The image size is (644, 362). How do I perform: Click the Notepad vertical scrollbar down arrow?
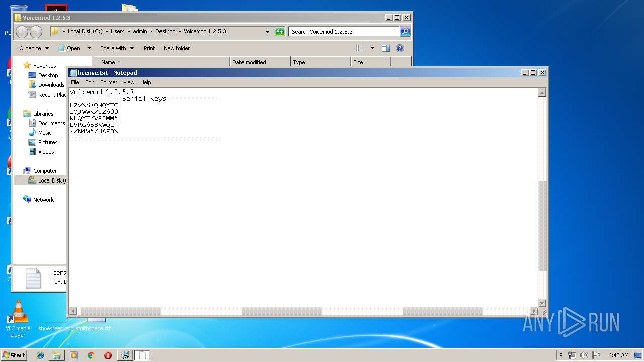[x=542, y=303]
